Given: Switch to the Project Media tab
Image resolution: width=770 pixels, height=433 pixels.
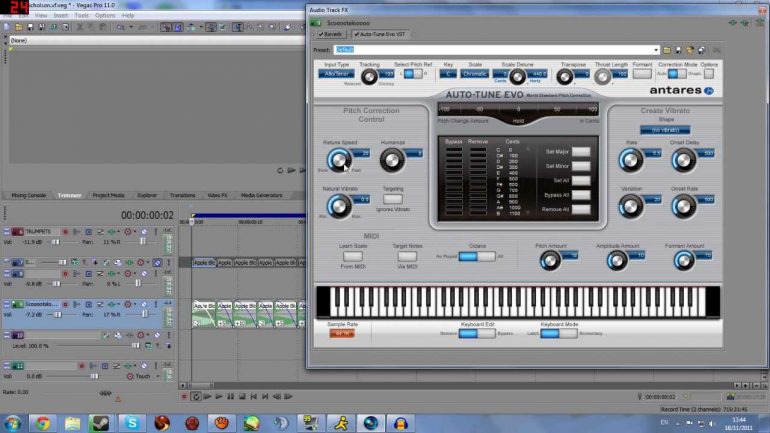Looking at the screenshot, I should 109,195.
